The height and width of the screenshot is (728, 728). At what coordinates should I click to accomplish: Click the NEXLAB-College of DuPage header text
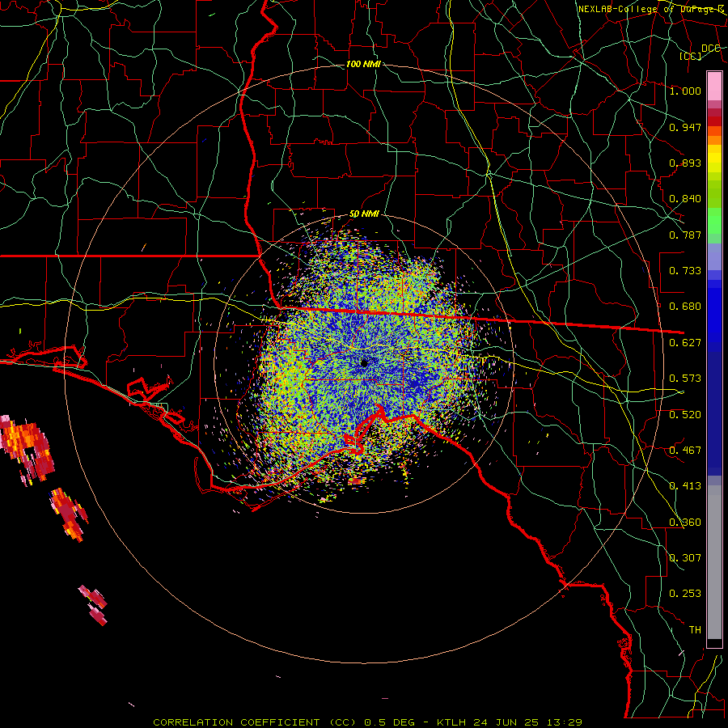[x=650, y=9]
